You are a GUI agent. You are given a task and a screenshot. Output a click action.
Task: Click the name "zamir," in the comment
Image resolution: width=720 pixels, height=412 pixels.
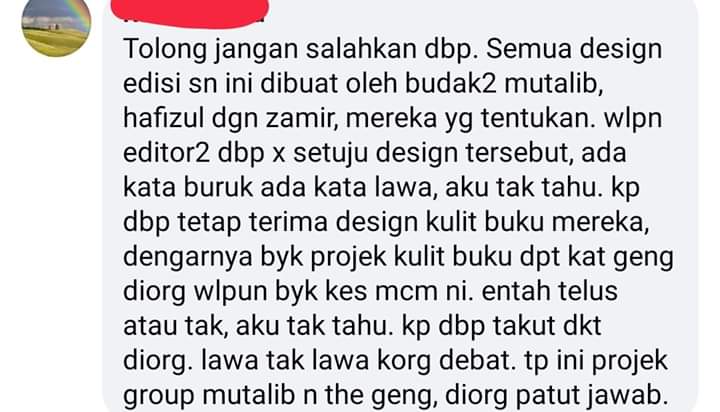click(301, 119)
